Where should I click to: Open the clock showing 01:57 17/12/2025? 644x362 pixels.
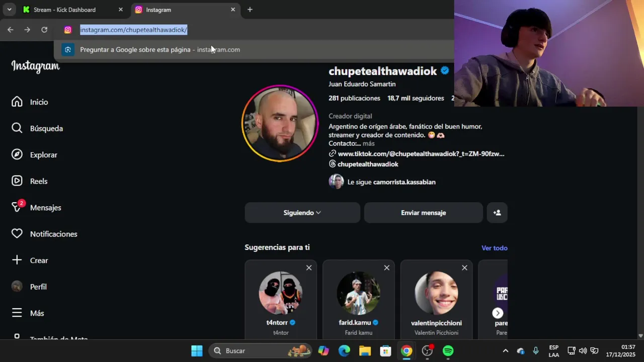pyautogui.click(x=622, y=350)
